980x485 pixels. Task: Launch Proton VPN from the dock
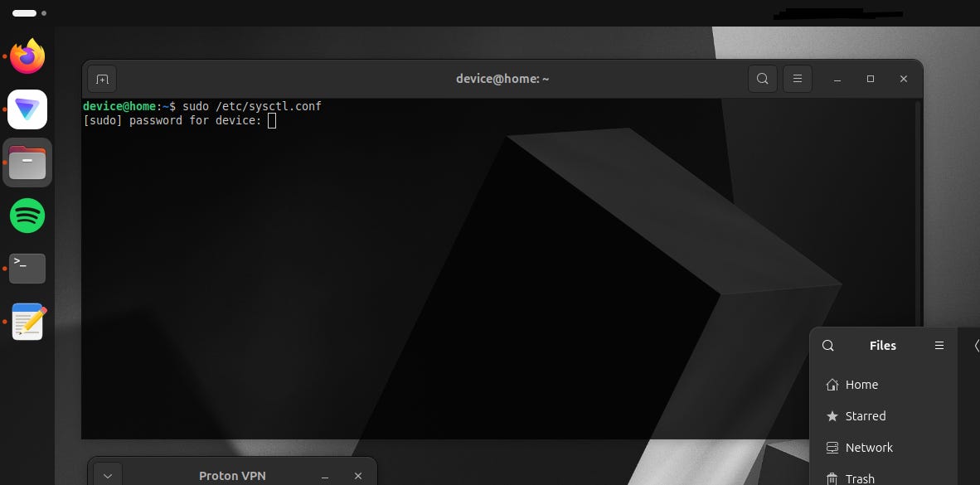(x=27, y=109)
